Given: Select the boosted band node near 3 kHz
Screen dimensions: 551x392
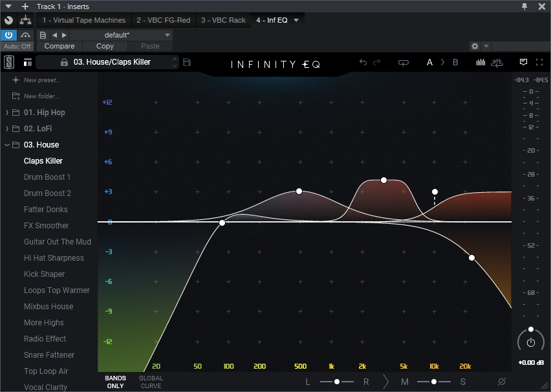Looking at the screenshot, I should [384, 180].
